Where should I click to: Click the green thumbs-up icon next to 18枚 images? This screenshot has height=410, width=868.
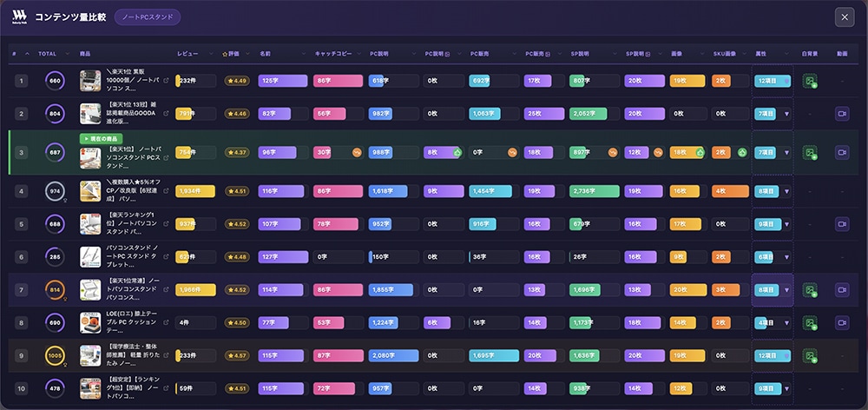click(700, 152)
